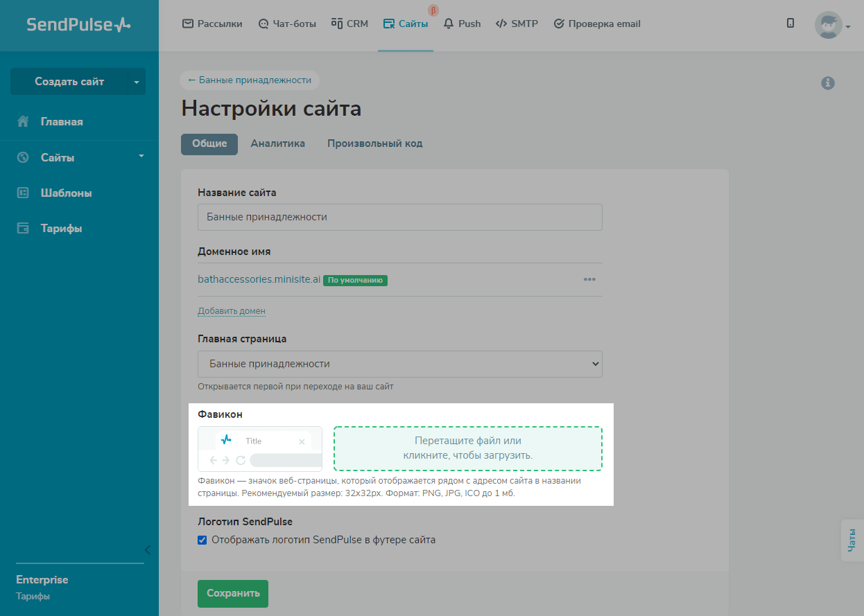
Task: Expand the Создать сайт dropdown arrow
Action: point(137,82)
